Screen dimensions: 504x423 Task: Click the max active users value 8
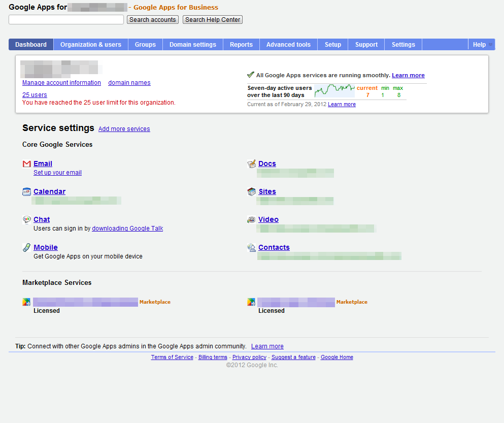point(399,95)
